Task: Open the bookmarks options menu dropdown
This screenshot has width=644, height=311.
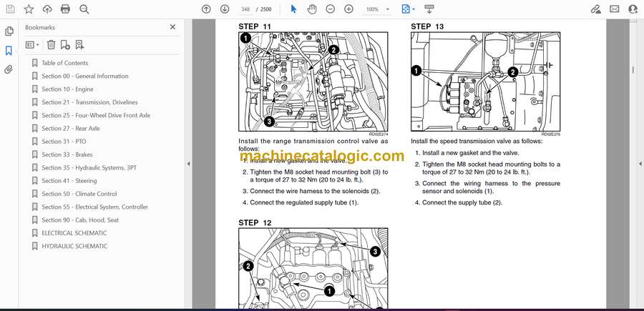Action: coord(32,45)
